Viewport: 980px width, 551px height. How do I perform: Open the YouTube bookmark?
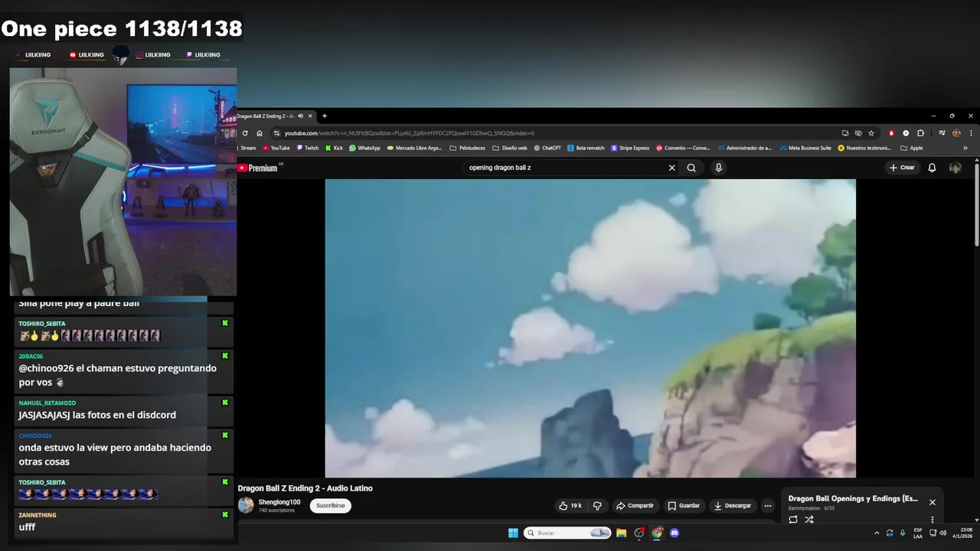(276, 148)
